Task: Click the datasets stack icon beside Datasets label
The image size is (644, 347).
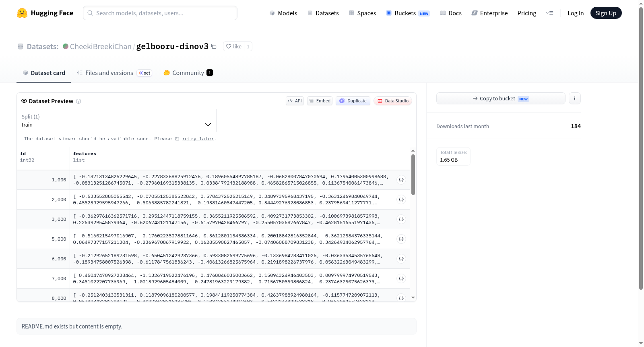Action: coord(21,47)
